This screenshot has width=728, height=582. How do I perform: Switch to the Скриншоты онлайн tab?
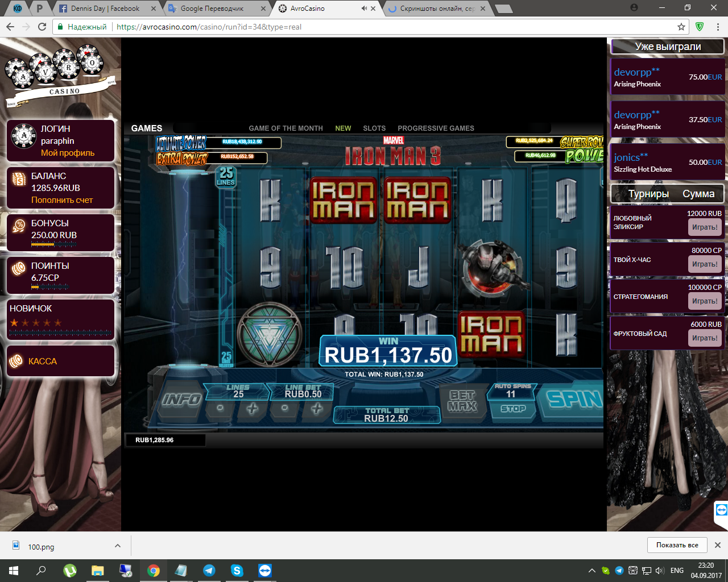click(437, 9)
